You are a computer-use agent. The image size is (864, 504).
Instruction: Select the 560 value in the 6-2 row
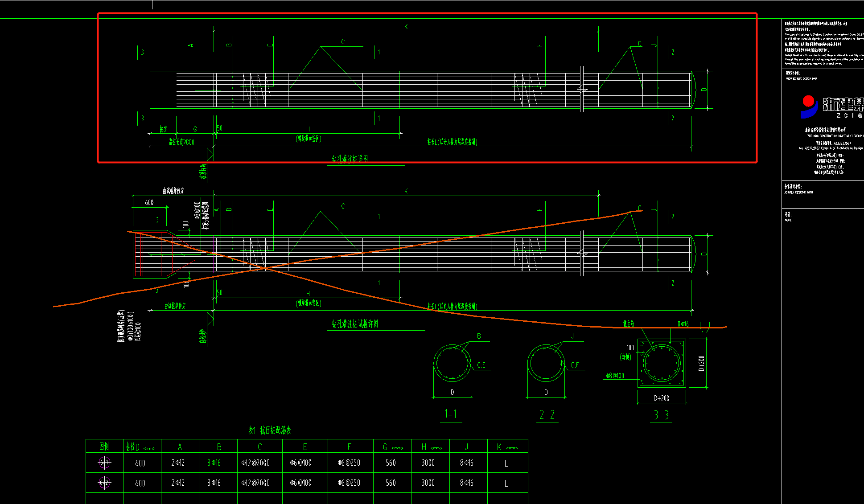pos(391,483)
